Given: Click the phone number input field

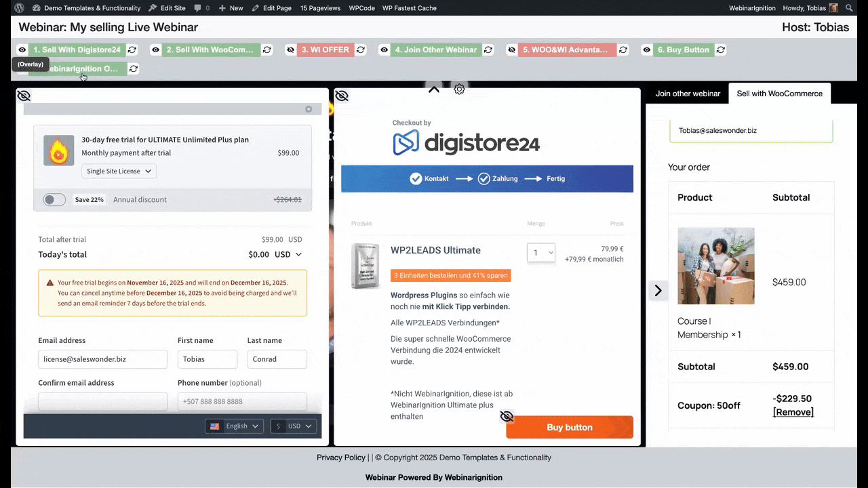Looking at the screenshot, I should point(242,401).
